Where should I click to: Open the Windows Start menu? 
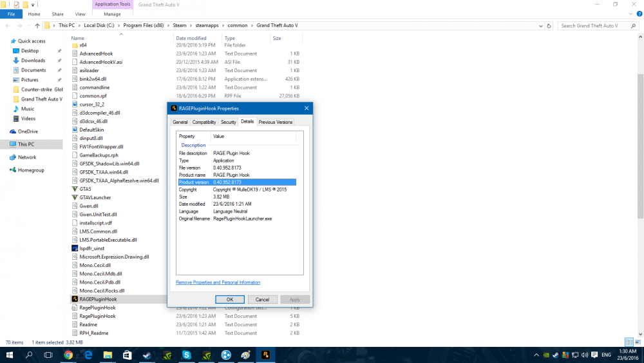pyautogui.click(x=10, y=355)
